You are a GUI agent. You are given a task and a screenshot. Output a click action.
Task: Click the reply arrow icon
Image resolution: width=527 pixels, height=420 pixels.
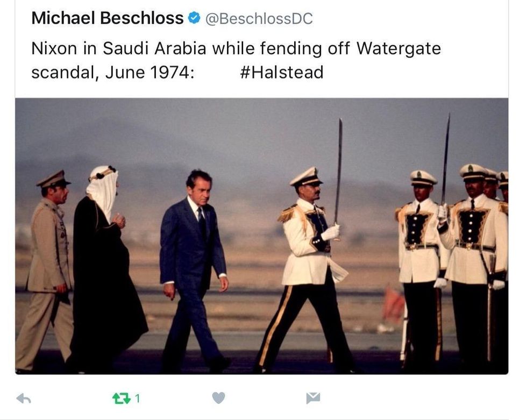point(24,398)
